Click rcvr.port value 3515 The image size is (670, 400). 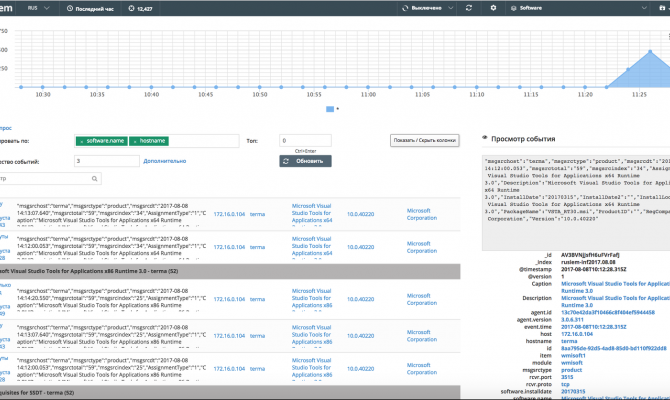(567, 377)
